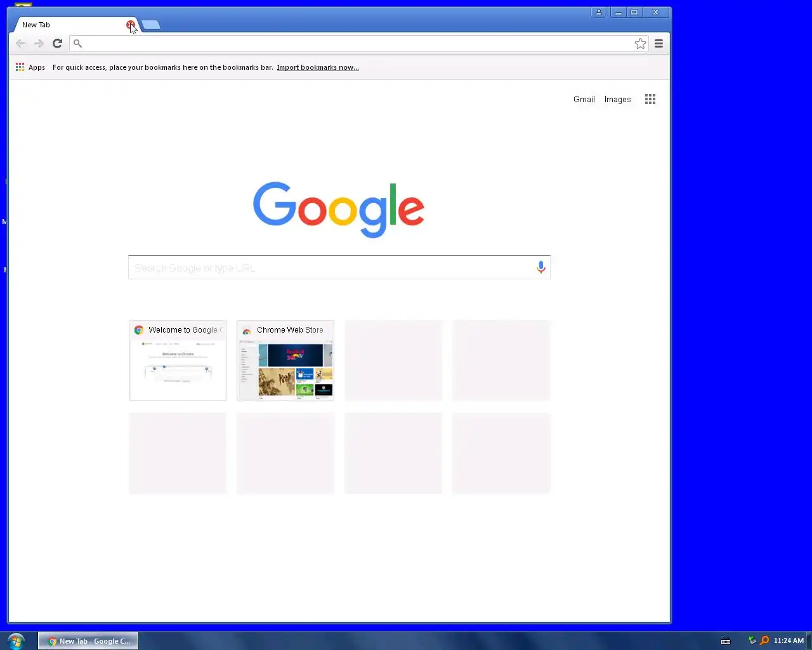Close the New Tab tab
This screenshot has width=812, height=650.
click(x=130, y=25)
